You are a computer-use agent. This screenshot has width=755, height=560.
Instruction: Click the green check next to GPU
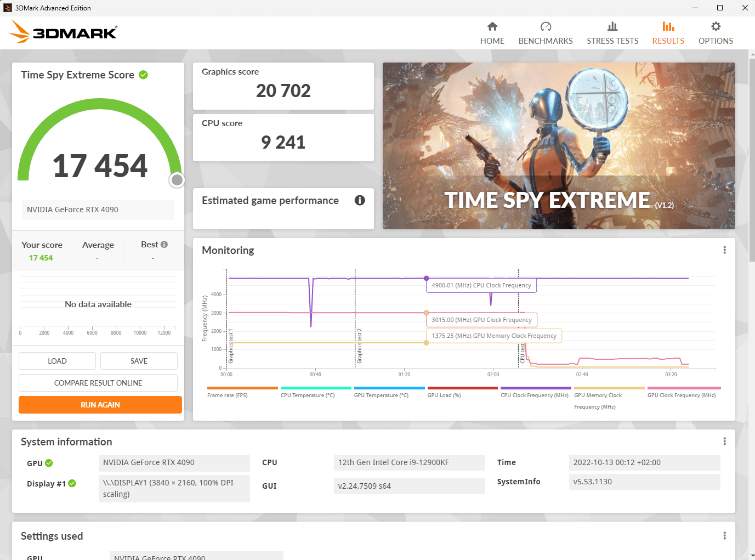[49, 463]
